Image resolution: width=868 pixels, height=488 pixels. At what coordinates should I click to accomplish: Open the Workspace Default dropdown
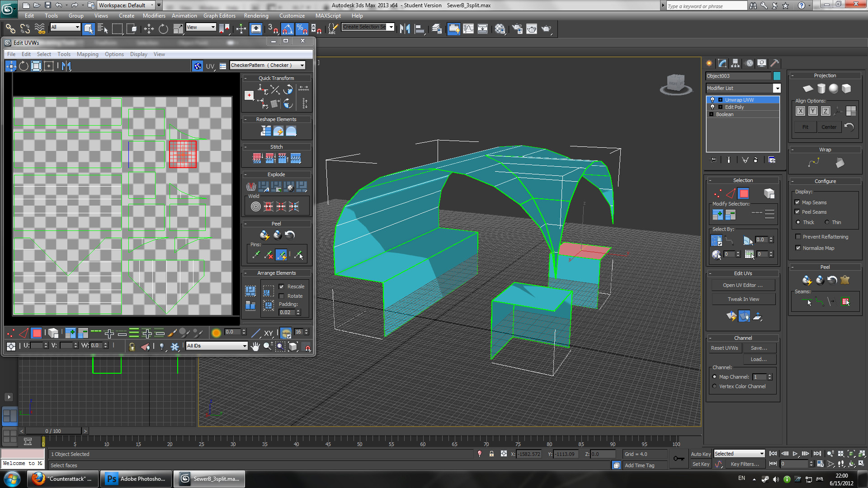(126, 5)
